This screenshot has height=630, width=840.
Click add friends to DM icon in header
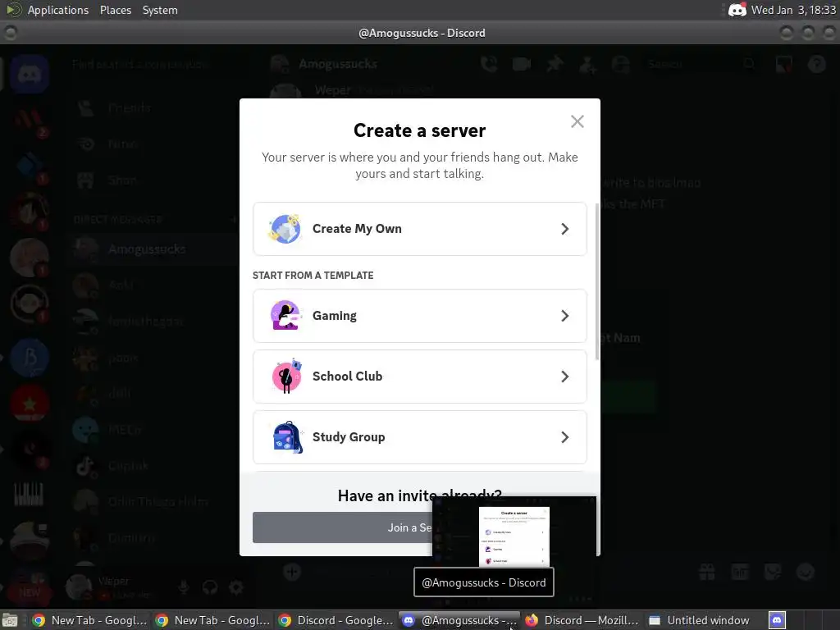coord(588,65)
